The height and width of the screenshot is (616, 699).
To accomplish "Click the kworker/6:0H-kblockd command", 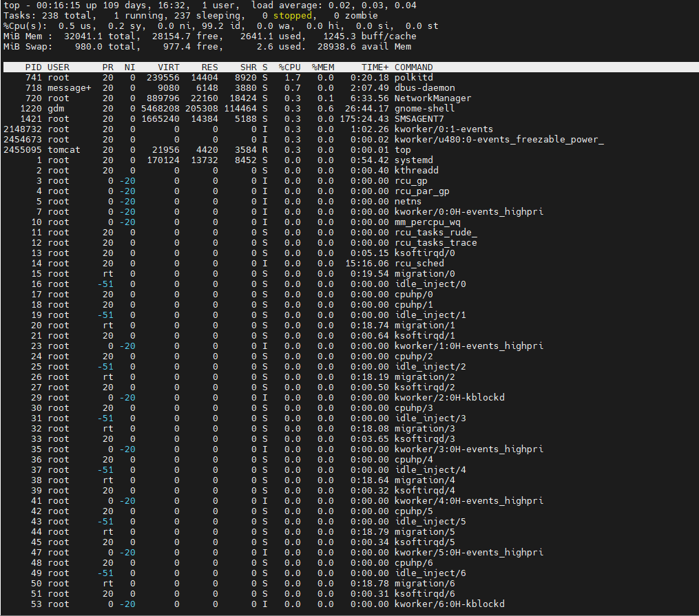I will (449, 604).
